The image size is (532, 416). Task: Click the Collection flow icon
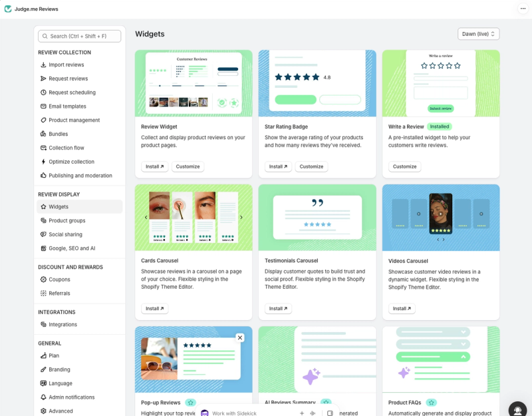[43, 148]
